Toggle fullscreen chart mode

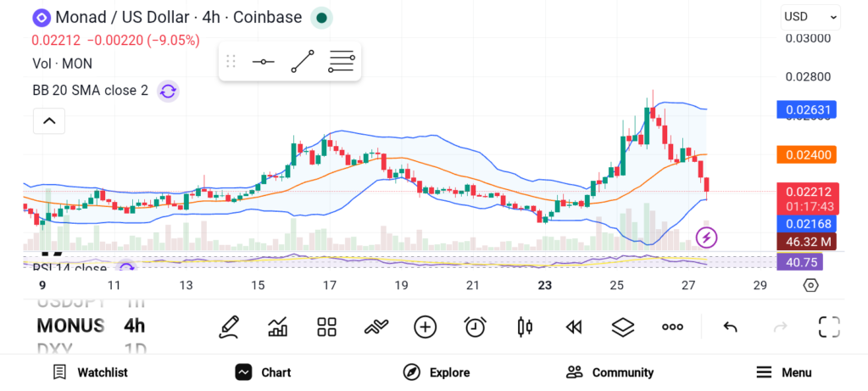828,327
